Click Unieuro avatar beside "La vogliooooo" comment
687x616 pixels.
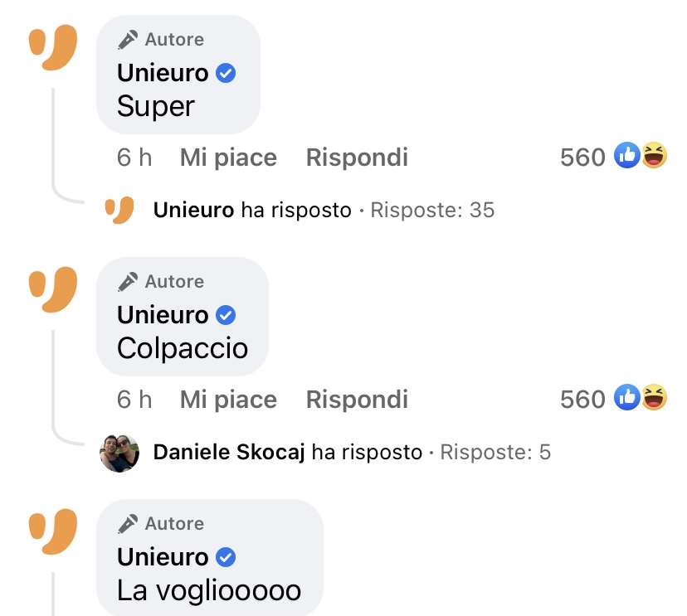(x=53, y=530)
